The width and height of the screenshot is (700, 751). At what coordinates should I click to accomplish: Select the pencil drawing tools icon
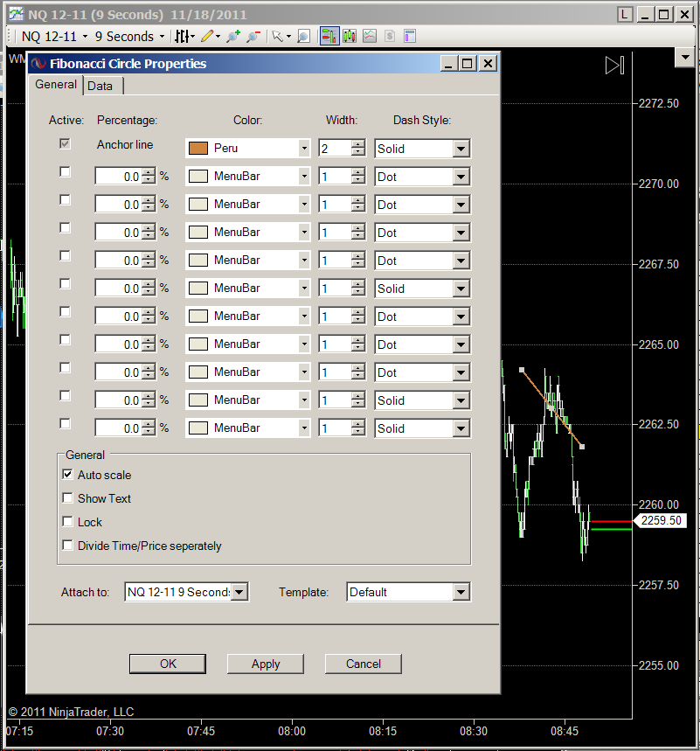point(207,37)
